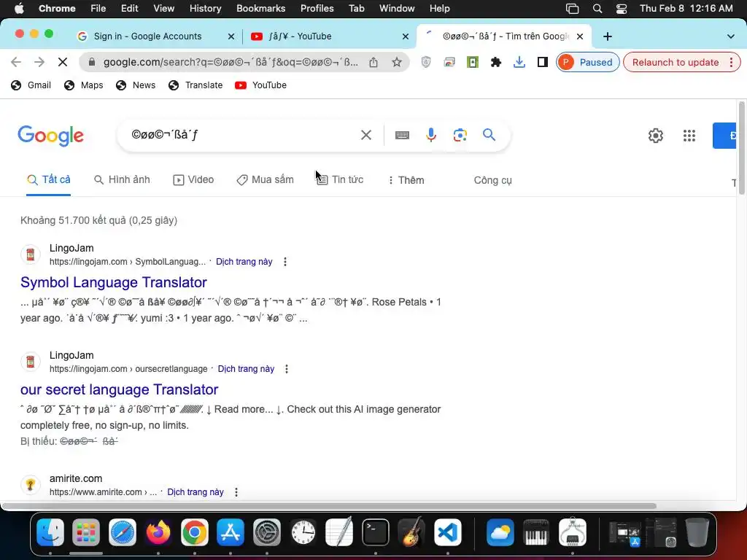Click Dịch trang này for amirite.com result
The image size is (747, 560).
[x=196, y=492]
